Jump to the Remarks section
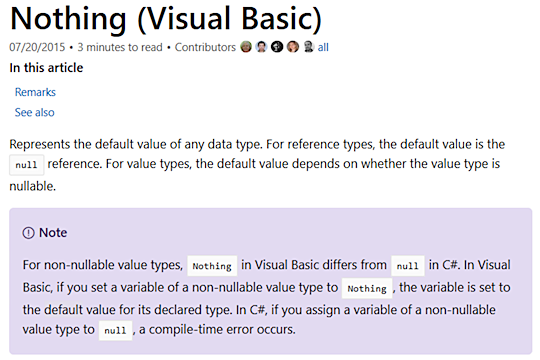This screenshot has height=360, width=540. tap(35, 92)
